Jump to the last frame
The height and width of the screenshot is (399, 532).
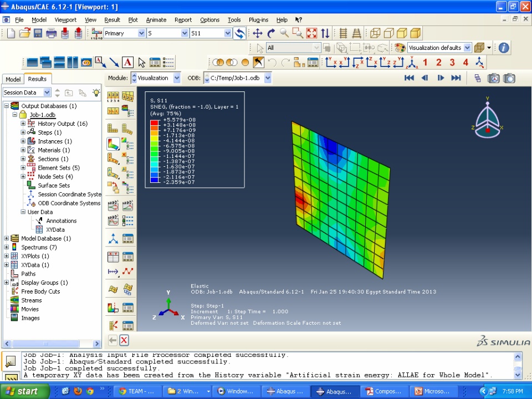coord(456,78)
